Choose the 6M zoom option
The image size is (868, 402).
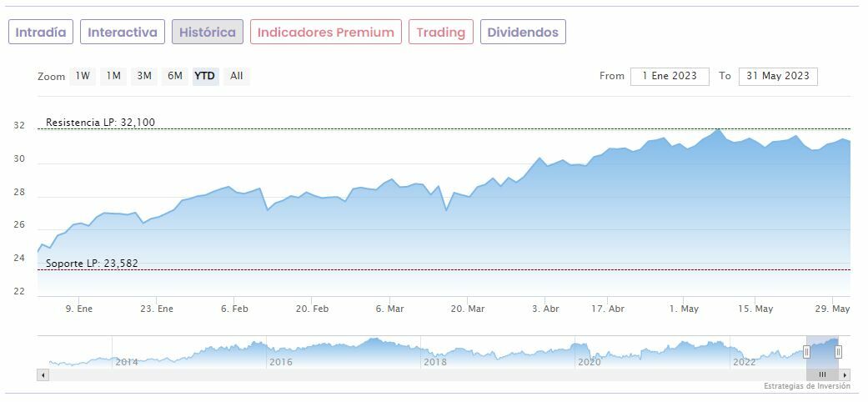point(174,76)
